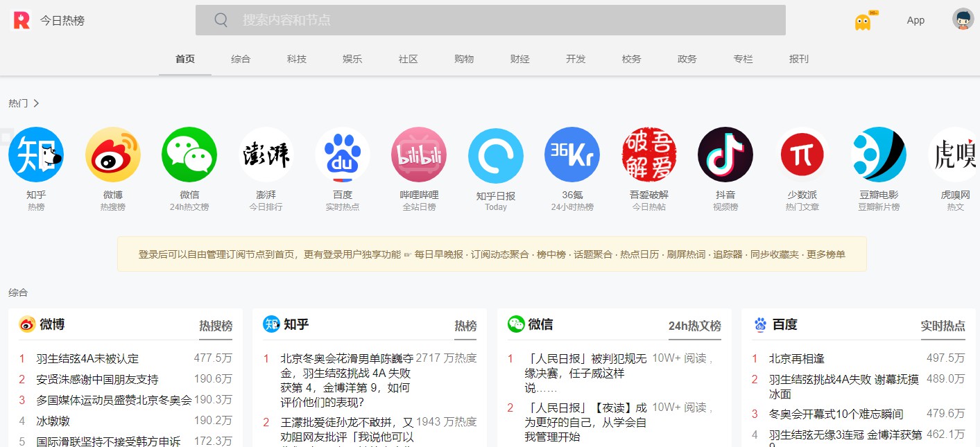Image resolution: width=980 pixels, height=447 pixels.
Task: Switch to the 专栏 tab
Action: (743, 59)
